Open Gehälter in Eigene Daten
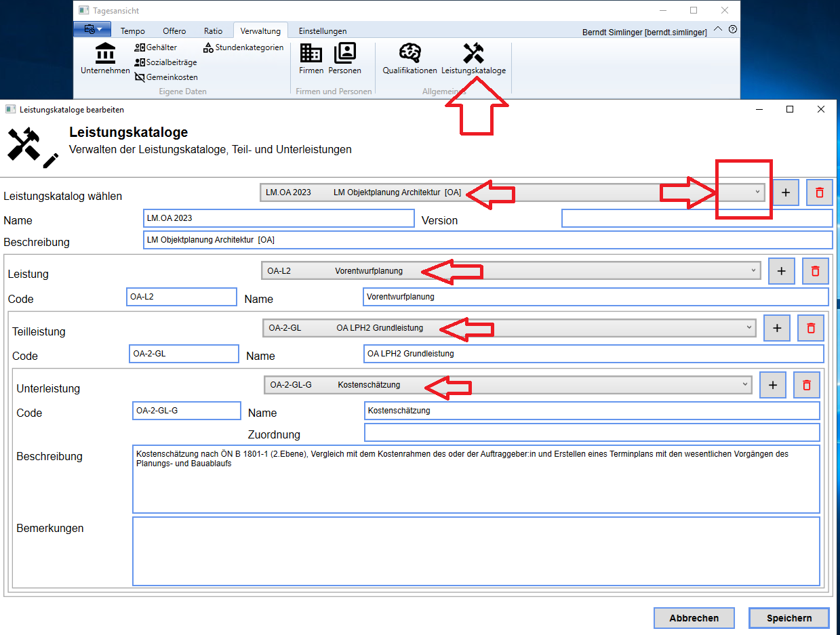This screenshot has height=635, width=840. 156,47
